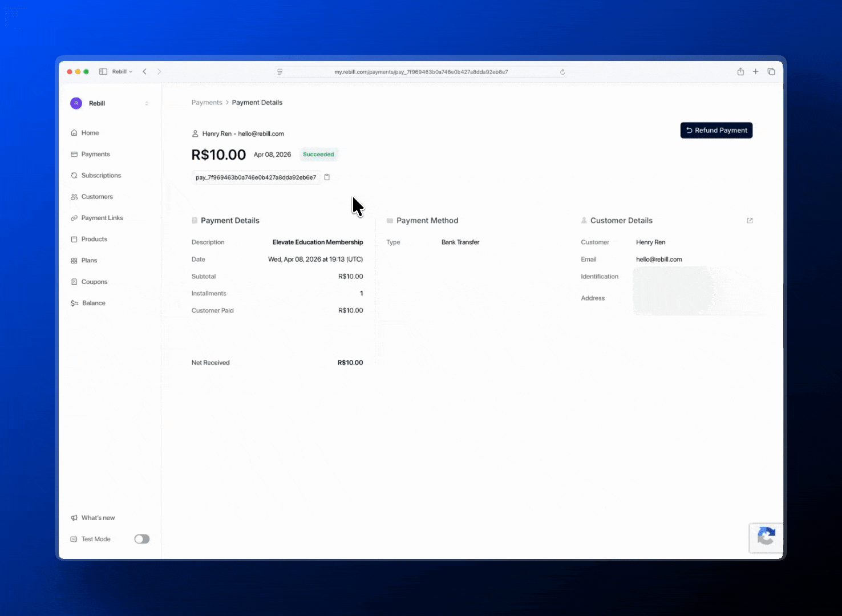842x616 pixels.
Task: Go back to the previous page
Action: (x=145, y=72)
